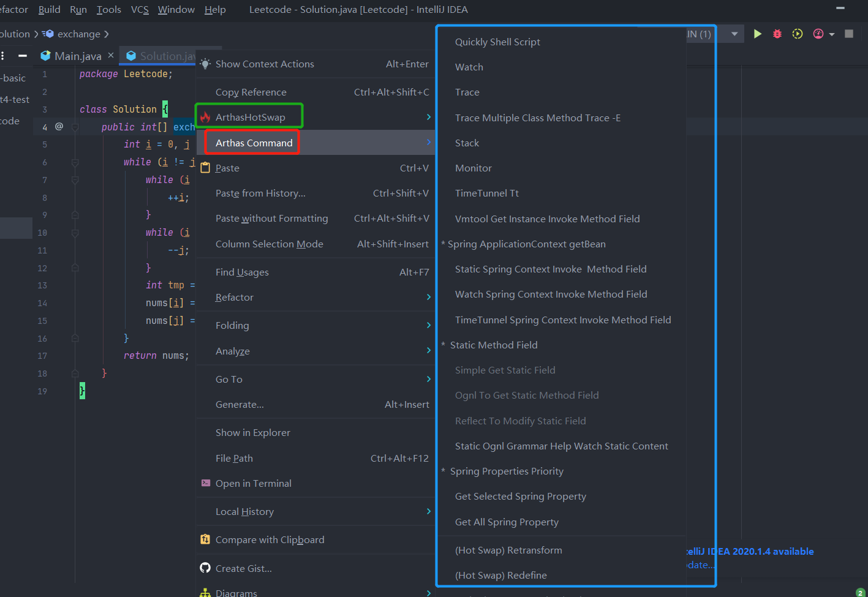Viewport: 868px width, 597px height.
Task: Open the profiler dropdown arrow
Action: click(x=832, y=34)
